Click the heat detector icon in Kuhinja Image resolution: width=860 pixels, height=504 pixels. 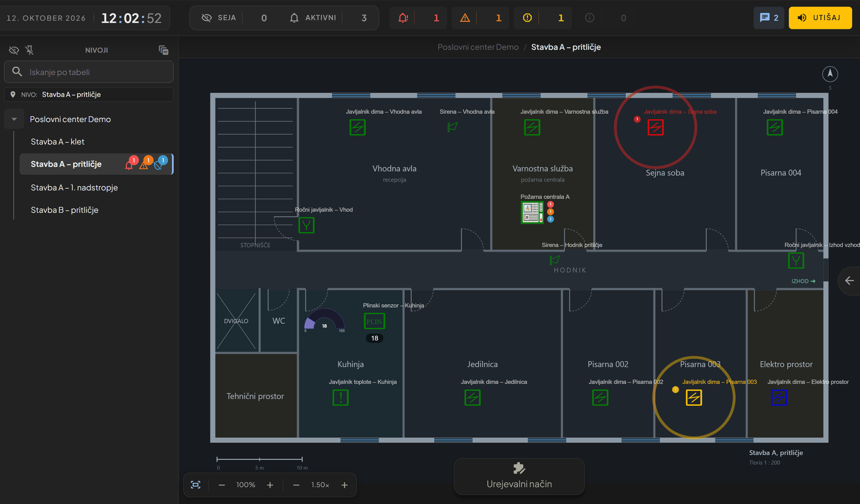[x=340, y=398]
